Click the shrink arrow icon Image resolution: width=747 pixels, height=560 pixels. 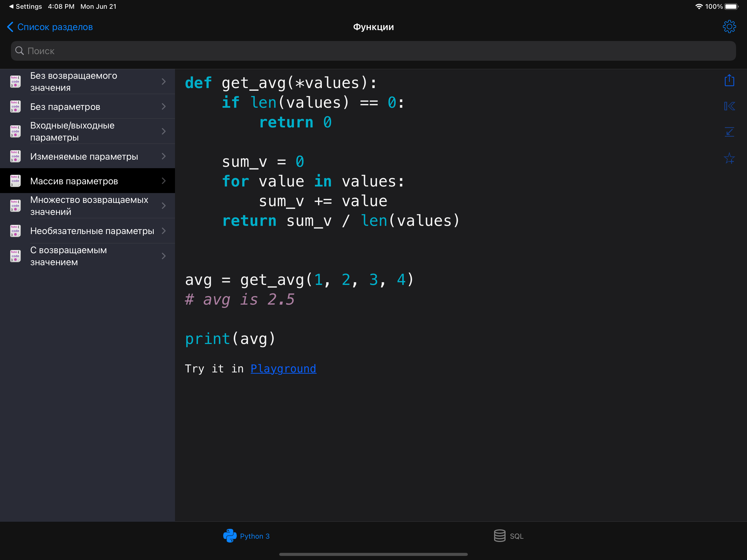[x=729, y=132]
